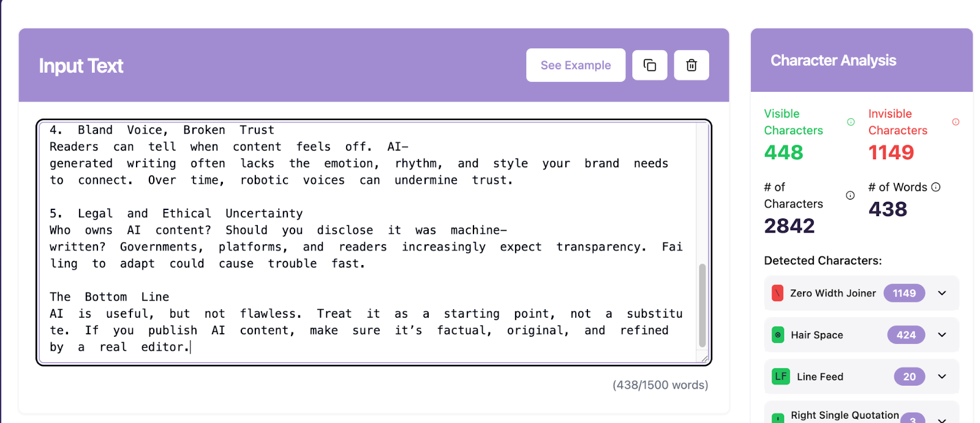Expand the Zero Width Joiner row
The image size is (980, 423).
(x=942, y=293)
